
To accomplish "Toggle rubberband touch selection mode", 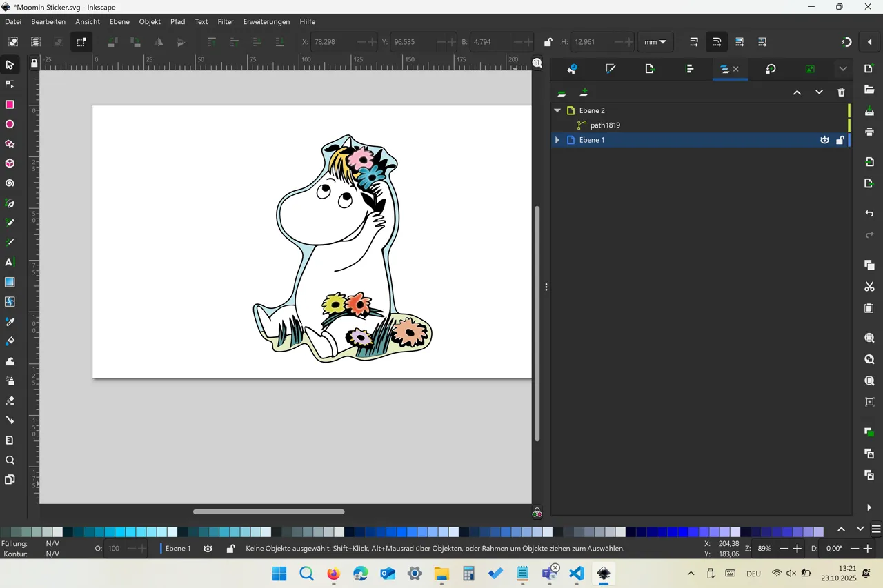I will [81, 42].
